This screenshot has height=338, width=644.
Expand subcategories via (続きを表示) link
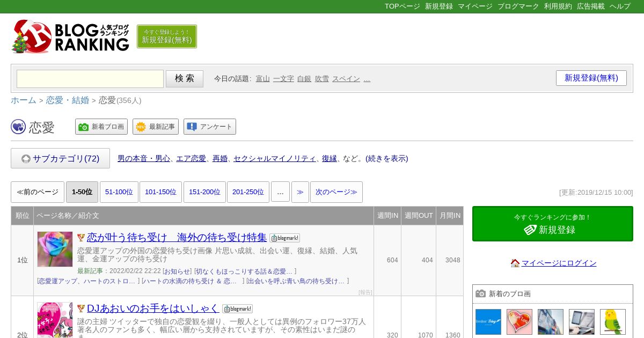coord(387,158)
